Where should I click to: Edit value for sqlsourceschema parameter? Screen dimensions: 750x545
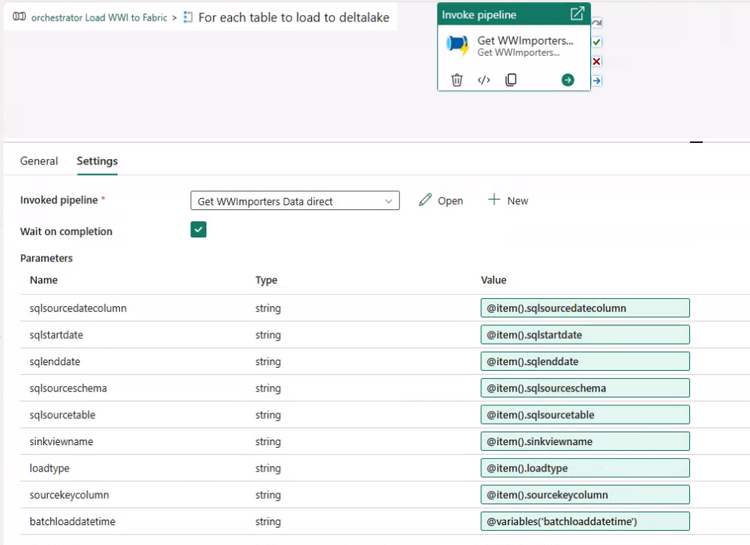click(x=585, y=388)
